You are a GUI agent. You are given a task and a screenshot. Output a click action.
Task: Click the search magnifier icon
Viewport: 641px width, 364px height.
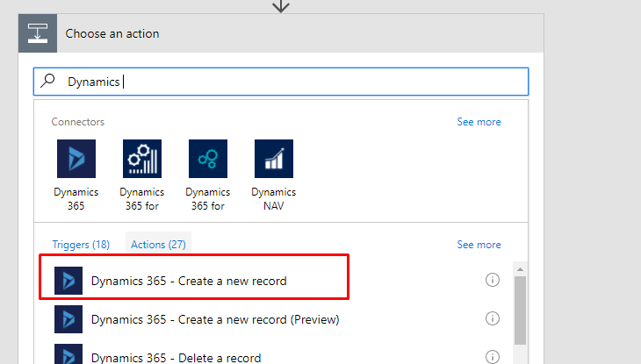[x=47, y=81]
